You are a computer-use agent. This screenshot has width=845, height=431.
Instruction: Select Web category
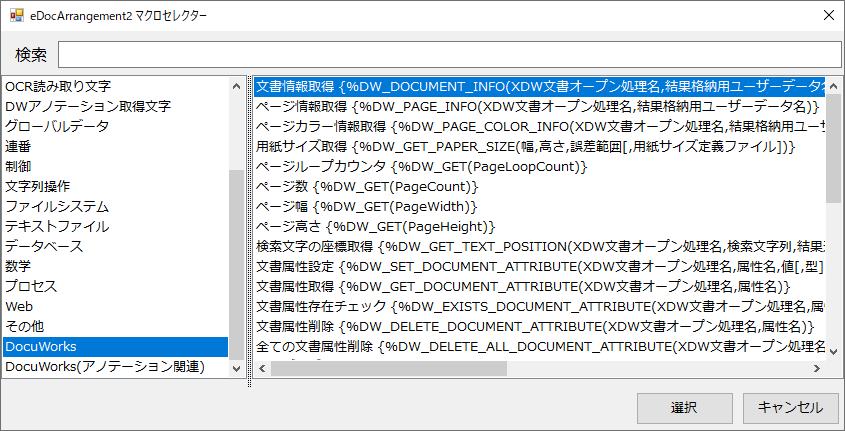point(116,307)
